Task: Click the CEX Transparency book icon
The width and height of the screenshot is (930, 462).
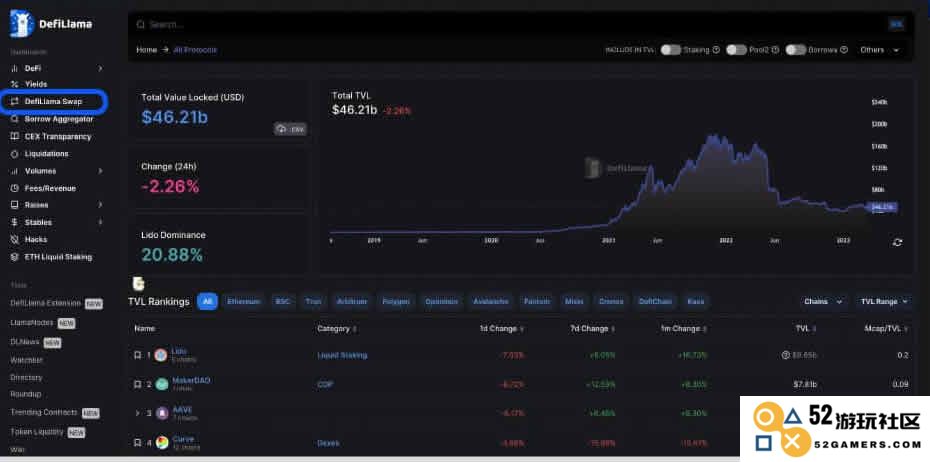Action: pyautogui.click(x=14, y=136)
